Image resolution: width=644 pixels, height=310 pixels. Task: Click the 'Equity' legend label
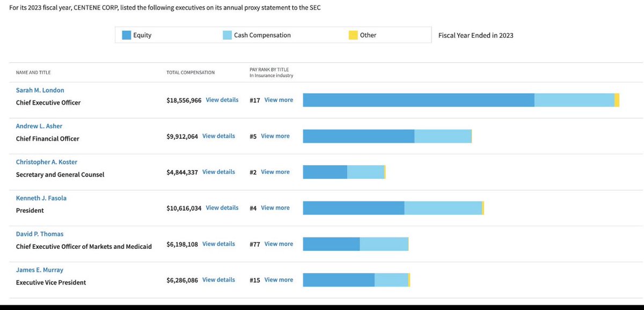[142, 35]
